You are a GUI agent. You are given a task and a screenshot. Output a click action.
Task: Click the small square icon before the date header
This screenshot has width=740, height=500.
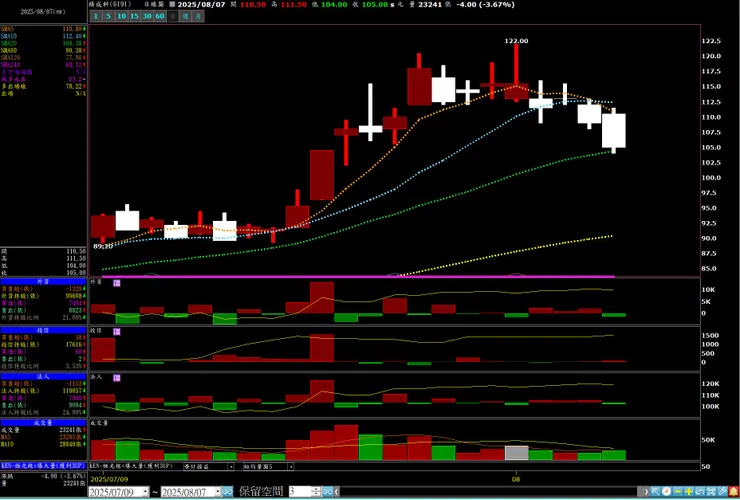[172, 4]
